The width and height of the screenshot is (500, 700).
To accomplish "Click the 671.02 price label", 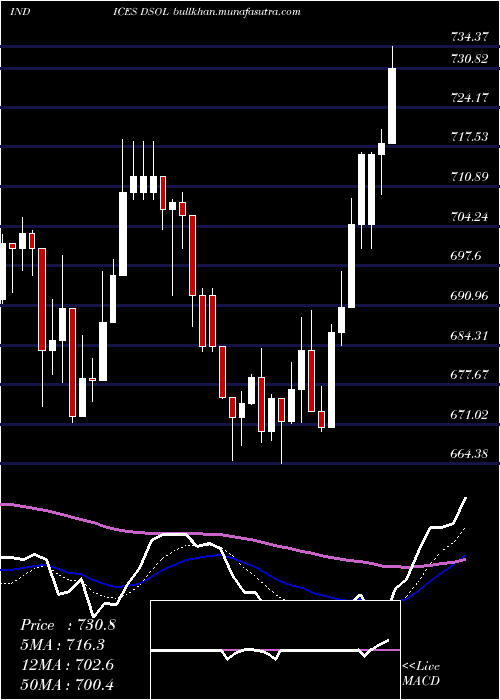I will [x=469, y=415].
